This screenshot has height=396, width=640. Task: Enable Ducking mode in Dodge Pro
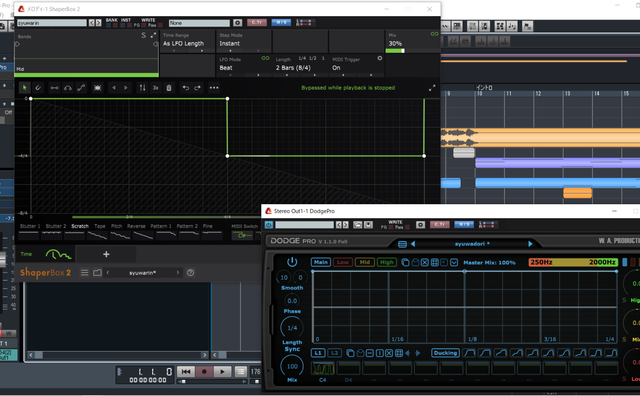click(x=445, y=353)
